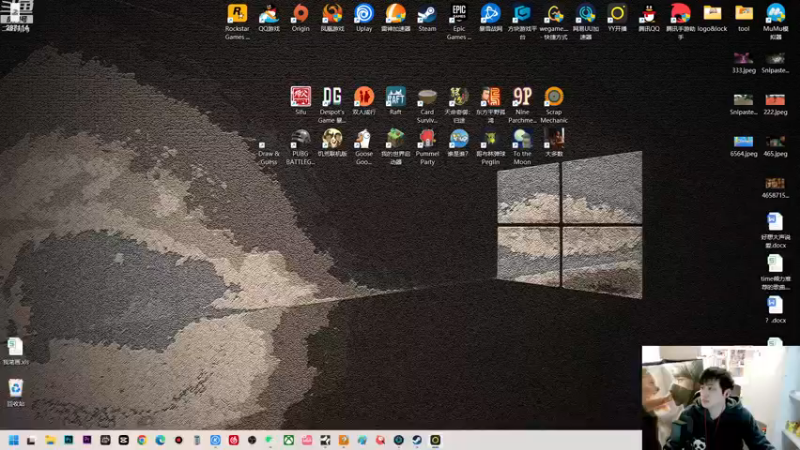Open the logo&lock folder
800x450 pixels.
[x=712, y=14]
